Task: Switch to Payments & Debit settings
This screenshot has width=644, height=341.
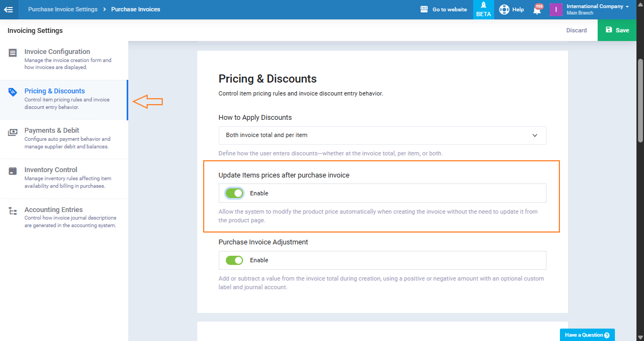Action: (52, 131)
